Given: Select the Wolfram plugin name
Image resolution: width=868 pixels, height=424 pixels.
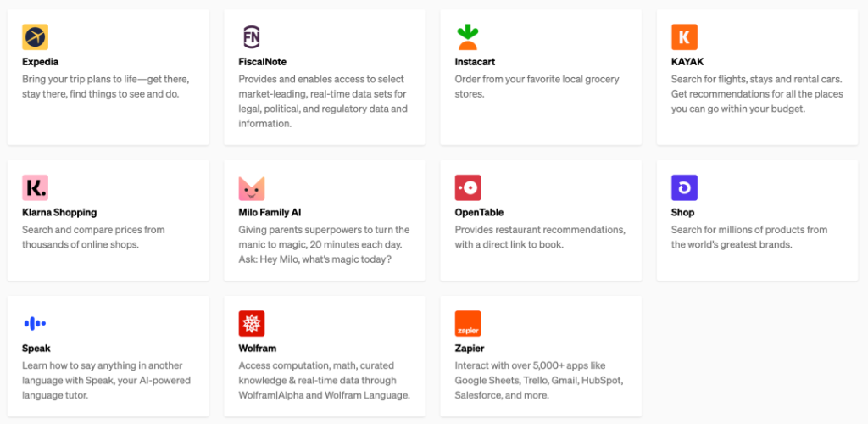Looking at the screenshot, I should pyautogui.click(x=258, y=348).
